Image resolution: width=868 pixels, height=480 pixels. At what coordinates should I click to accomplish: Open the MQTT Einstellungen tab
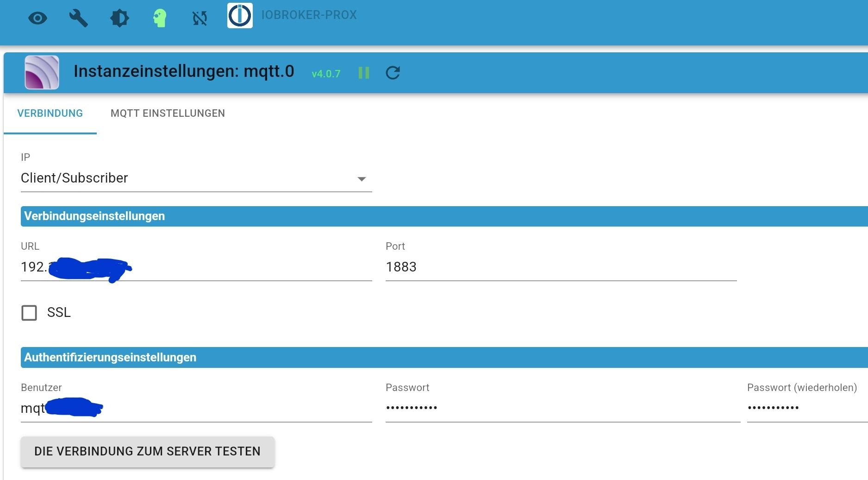coord(168,114)
